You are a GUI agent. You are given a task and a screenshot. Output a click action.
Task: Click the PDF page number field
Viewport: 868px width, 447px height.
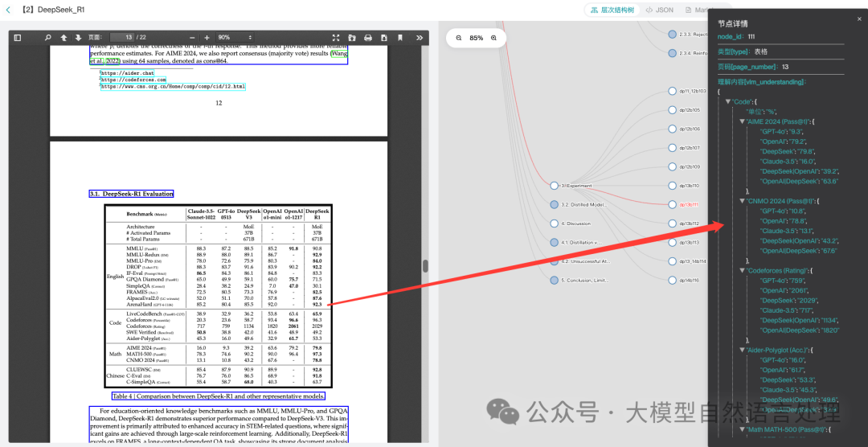(x=122, y=38)
